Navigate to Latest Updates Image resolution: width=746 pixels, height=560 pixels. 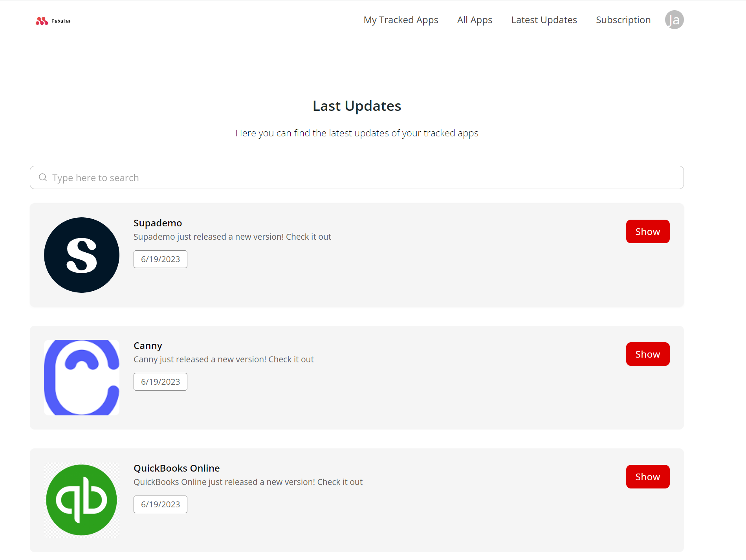(544, 20)
